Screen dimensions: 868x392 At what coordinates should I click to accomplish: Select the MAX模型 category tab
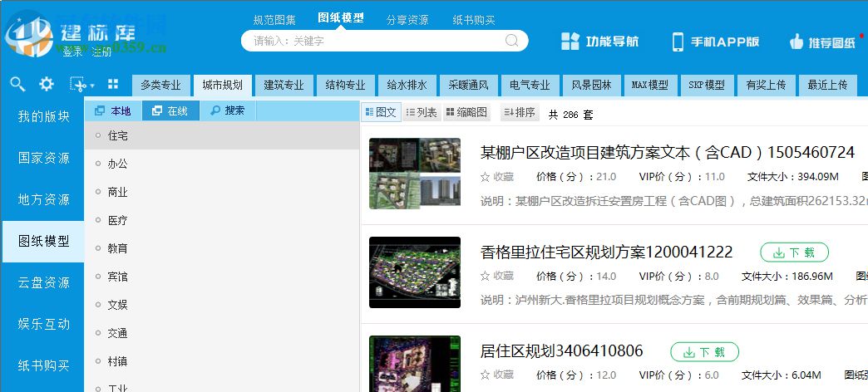point(649,86)
